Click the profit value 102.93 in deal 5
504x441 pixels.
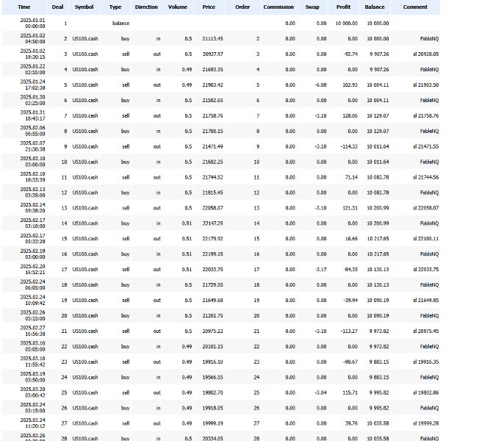coord(350,85)
